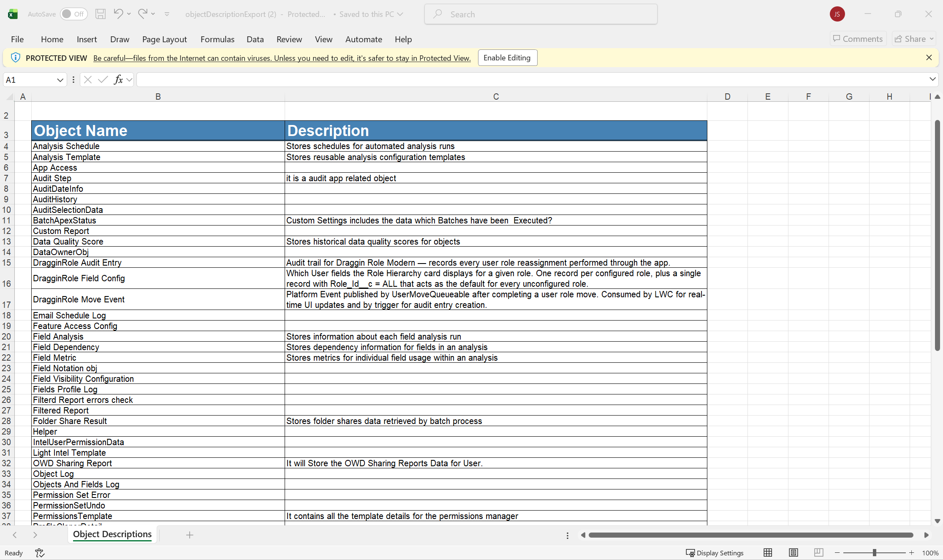The width and height of the screenshot is (943, 560).
Task: Click the Save icon in title bar
Action: [x=101, y=14]
